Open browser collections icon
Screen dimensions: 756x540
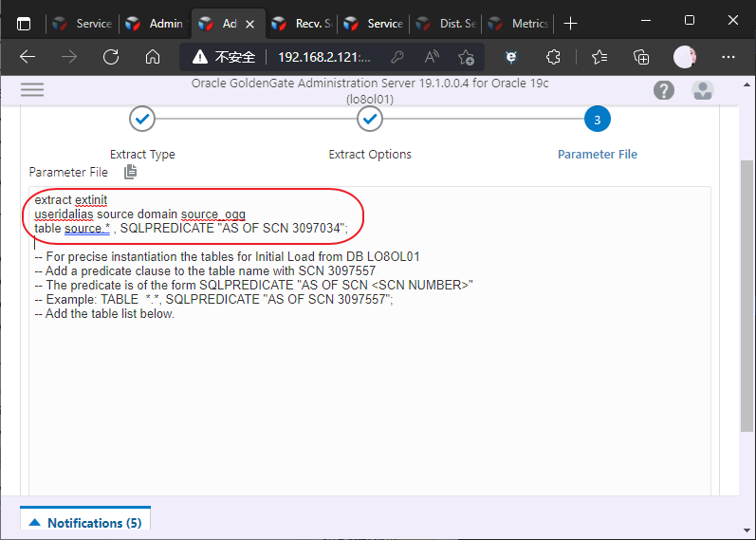click(641, 57)
